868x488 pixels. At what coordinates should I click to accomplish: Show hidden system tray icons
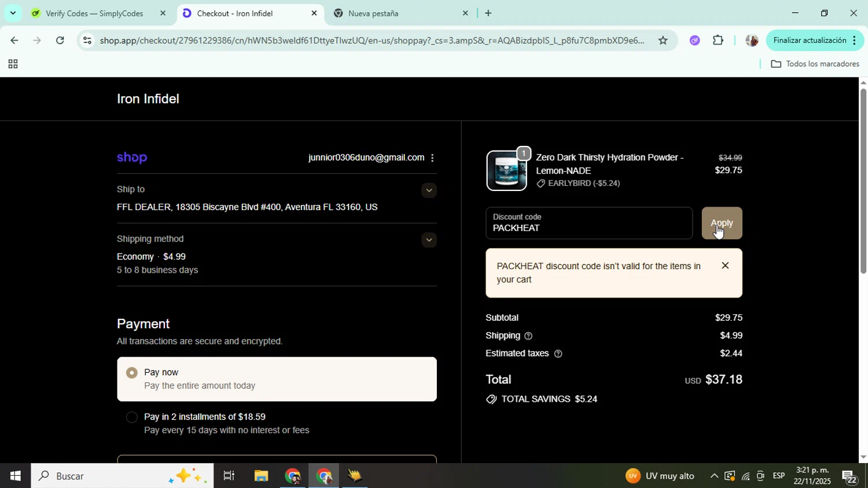(x=714, y=476)
